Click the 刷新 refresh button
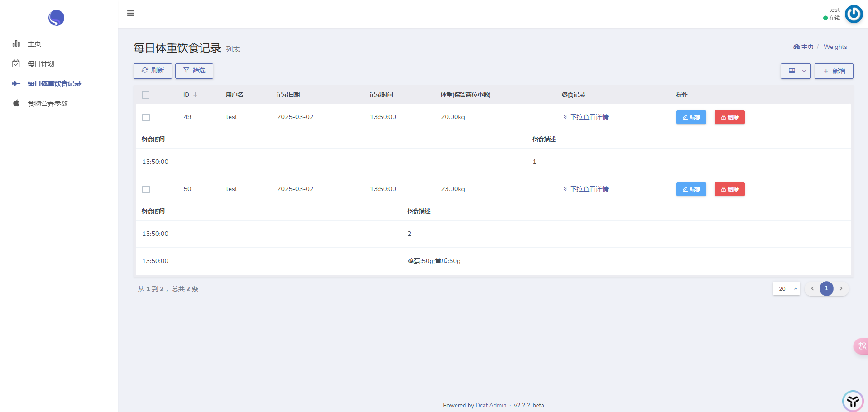Image resolution: width=868 pixels, height=412 pixels. 153,71
